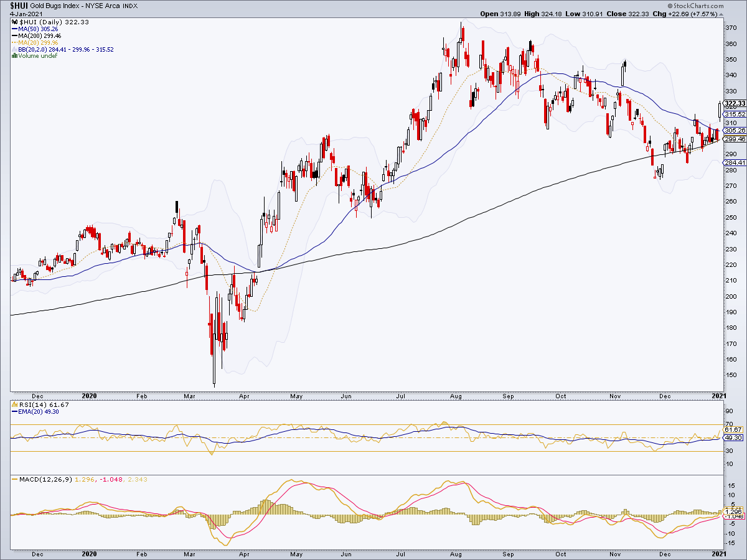
Task: Click the '$HUI (Daily) 322.33' legend entry
Action: coord(54,22)
